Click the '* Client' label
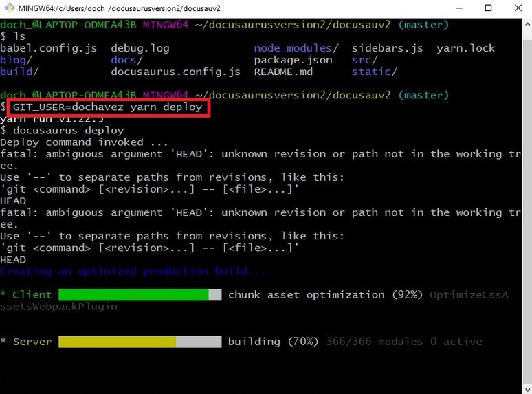Screen dimensions: 532x394 point(26,294)
